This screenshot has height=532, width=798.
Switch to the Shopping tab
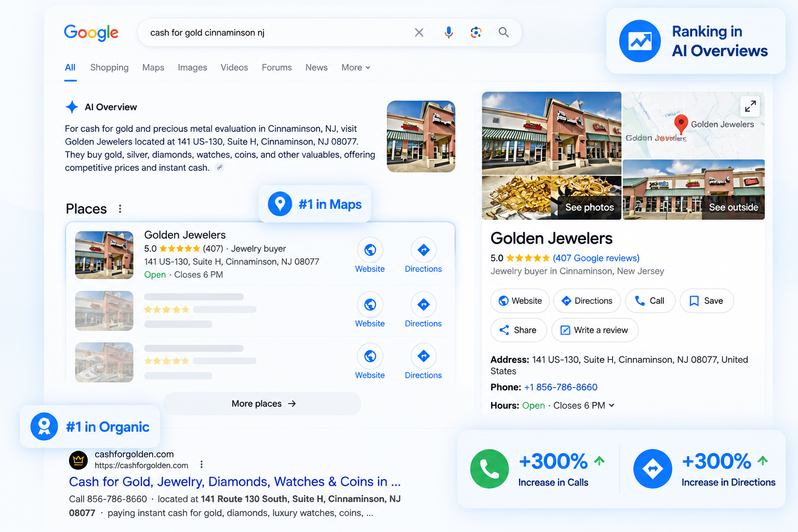click(x=109, y=68)
